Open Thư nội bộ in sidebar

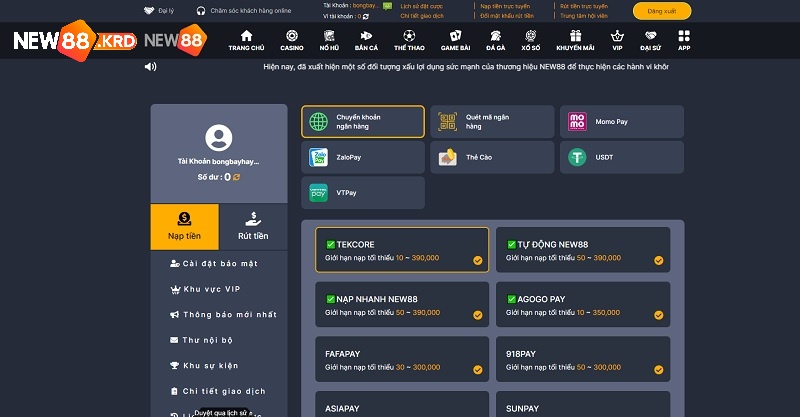201,340
